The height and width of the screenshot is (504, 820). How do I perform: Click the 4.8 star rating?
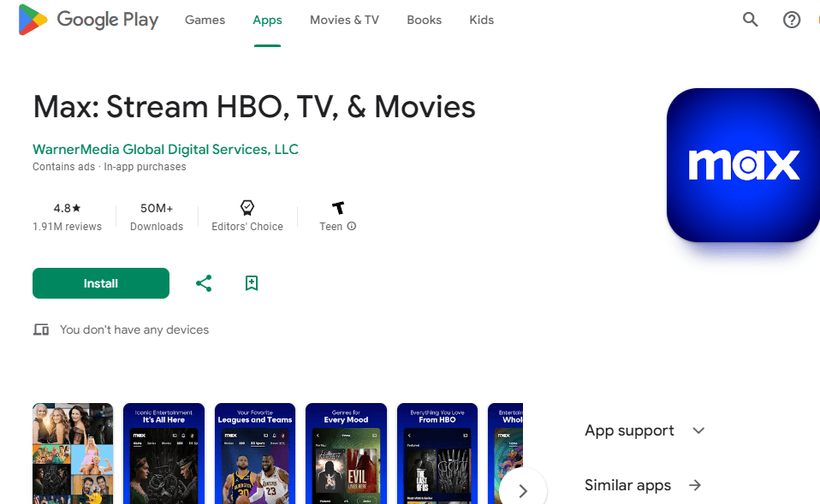click(67, 208)
